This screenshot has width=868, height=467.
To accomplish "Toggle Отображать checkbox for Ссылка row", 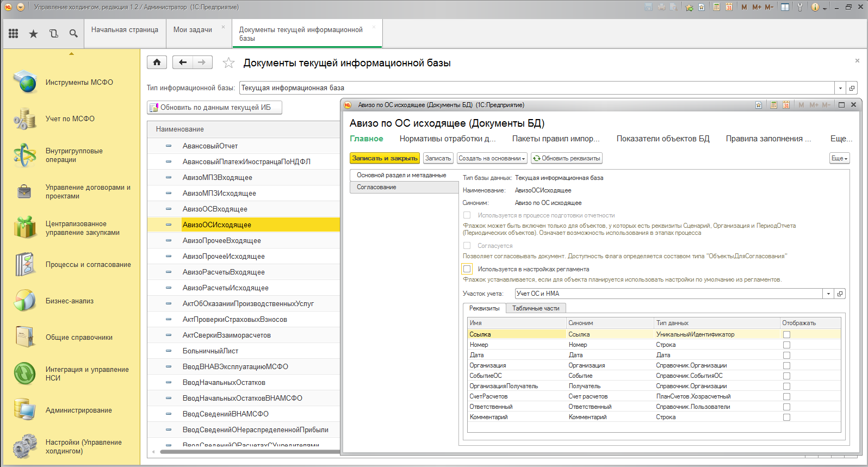I will tap(786, 334).
